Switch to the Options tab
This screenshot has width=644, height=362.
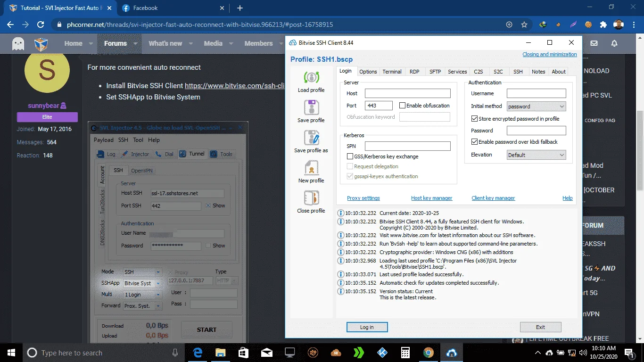pyautogui.click(x=368, y=72)
